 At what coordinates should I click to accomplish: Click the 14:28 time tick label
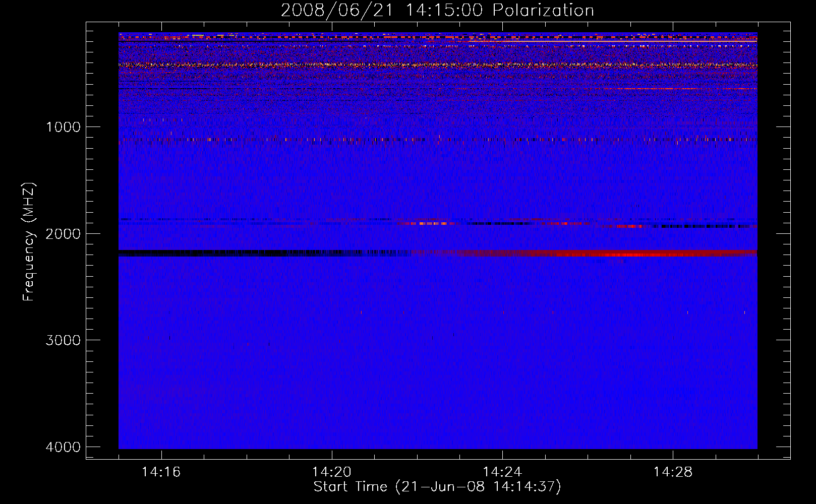tap(673, 472)
